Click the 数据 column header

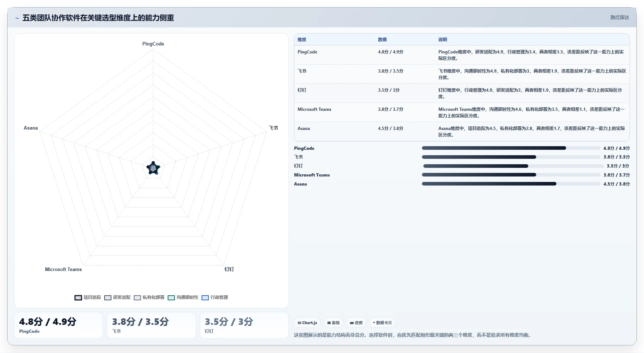(x=382, y=40)
